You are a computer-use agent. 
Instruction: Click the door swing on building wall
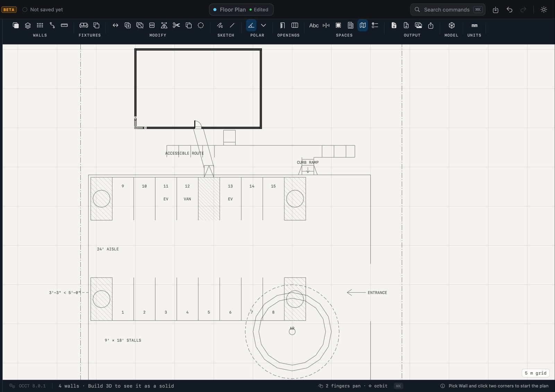pos(198,124)
